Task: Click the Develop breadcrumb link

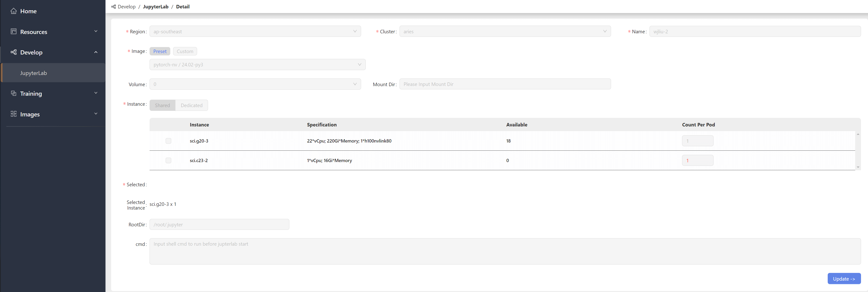Action: pyautogui.click(x=127, y=7)
